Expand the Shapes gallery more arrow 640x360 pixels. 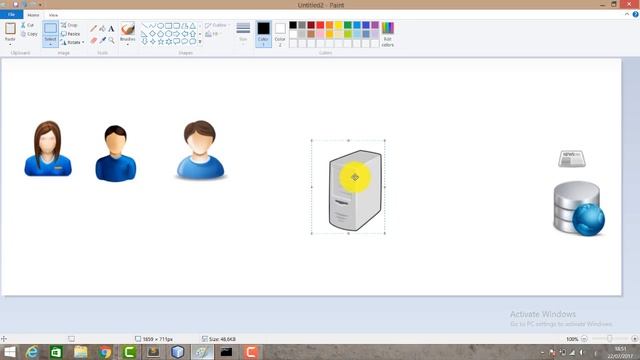pyautogui.click(x=200, y=42)
